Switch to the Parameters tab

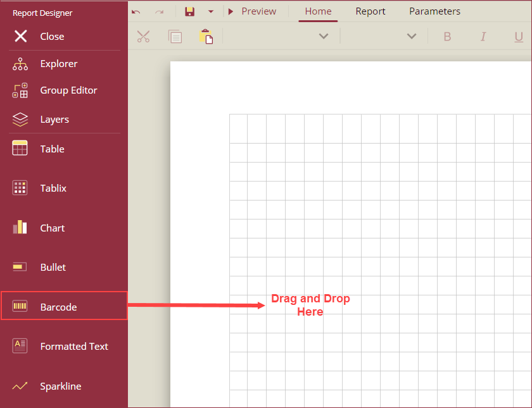click(434, 11)
